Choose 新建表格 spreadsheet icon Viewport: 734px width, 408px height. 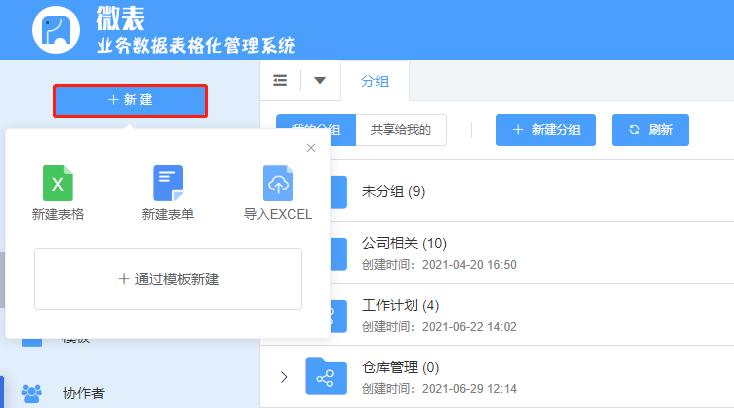[58, 183]
